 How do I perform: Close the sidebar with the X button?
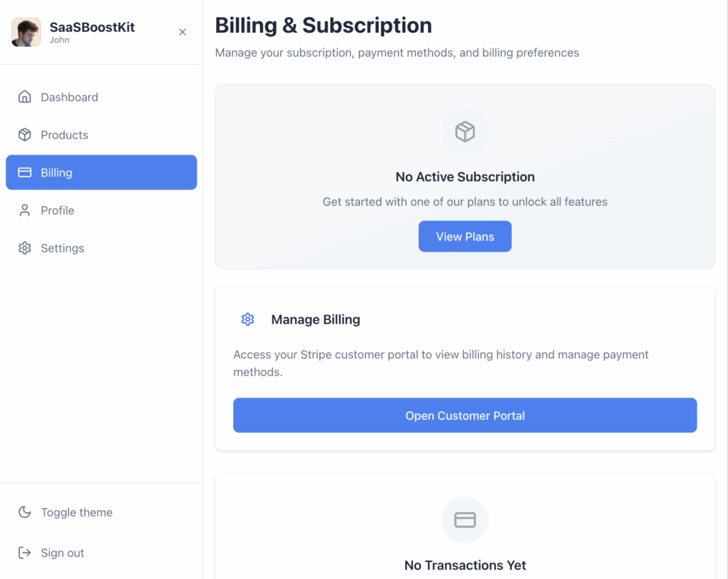coord(183,32)
